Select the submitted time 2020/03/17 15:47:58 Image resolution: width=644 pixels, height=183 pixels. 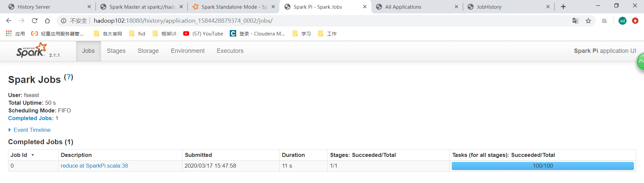(210, 166)
